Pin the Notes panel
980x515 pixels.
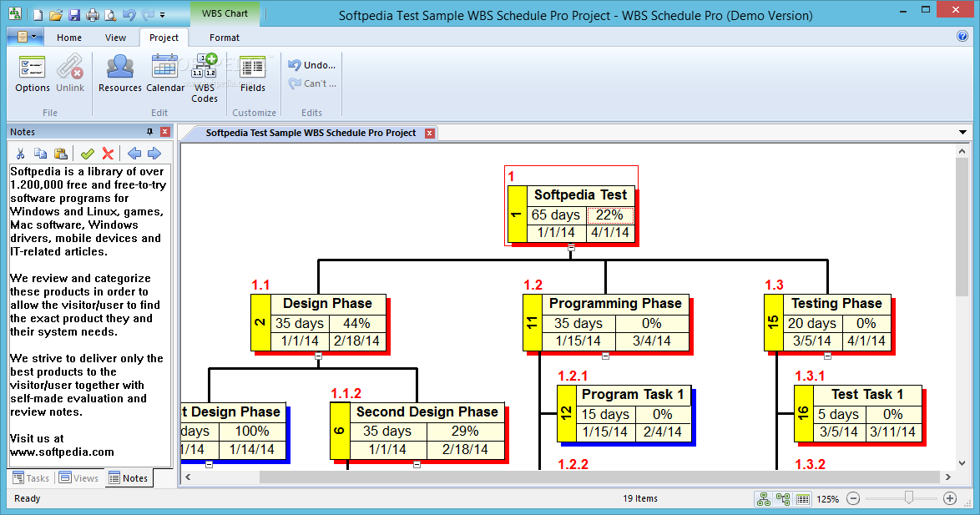point(150,132)
